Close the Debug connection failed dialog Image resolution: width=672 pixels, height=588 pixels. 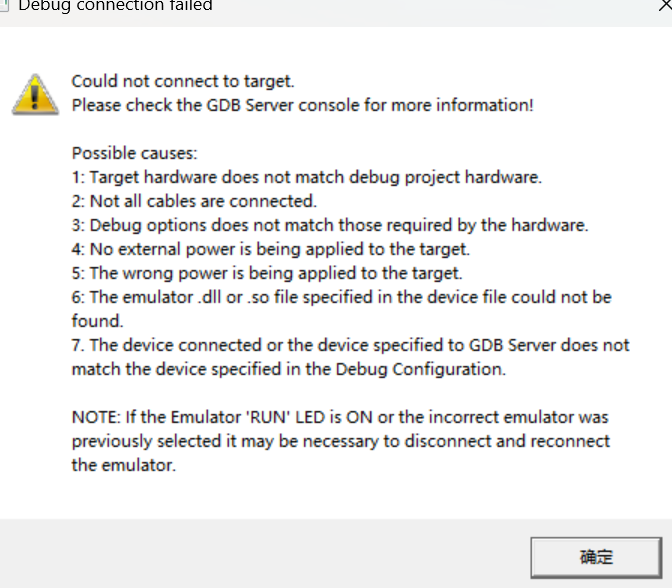pyautogui.click(x=666, y=5)
